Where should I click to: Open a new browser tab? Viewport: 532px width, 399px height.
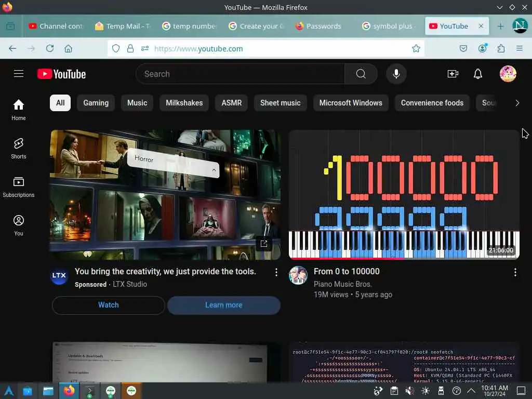(x=500, y=26)
